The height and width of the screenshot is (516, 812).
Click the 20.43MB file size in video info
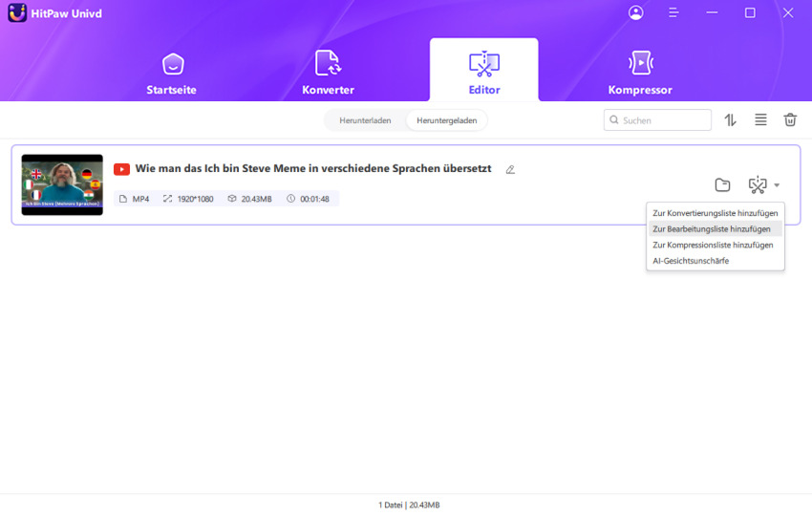(x=256, y=199)
